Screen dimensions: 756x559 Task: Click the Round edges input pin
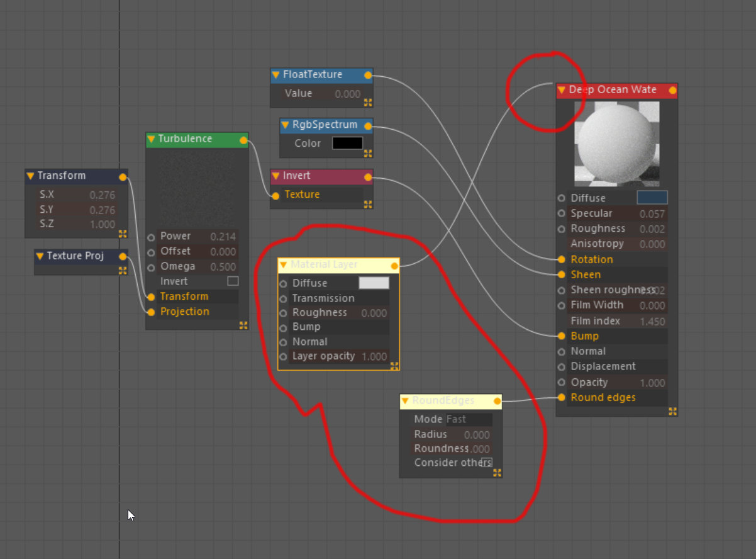pos(562,397)
